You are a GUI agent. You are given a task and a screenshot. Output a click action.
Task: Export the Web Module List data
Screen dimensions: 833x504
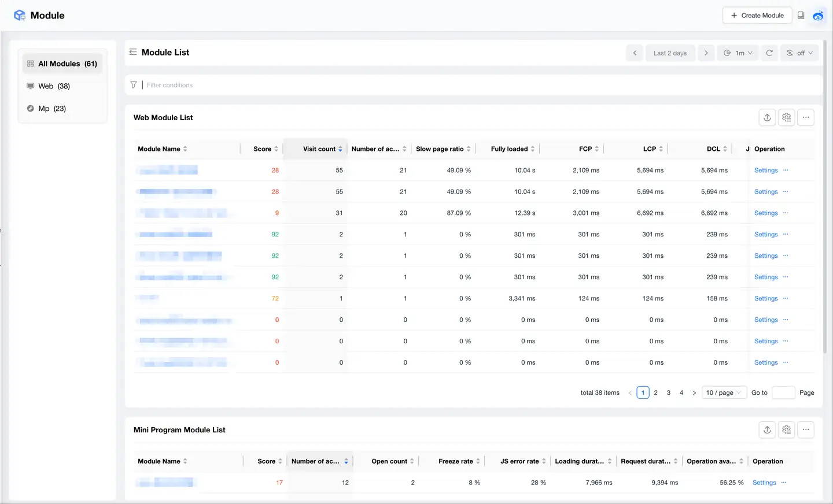[x=767, y=117]
